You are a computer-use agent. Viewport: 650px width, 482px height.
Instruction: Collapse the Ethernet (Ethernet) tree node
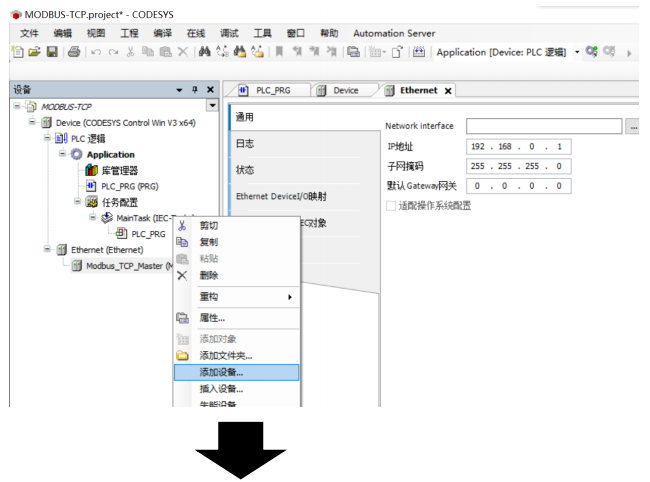(49, 250)
